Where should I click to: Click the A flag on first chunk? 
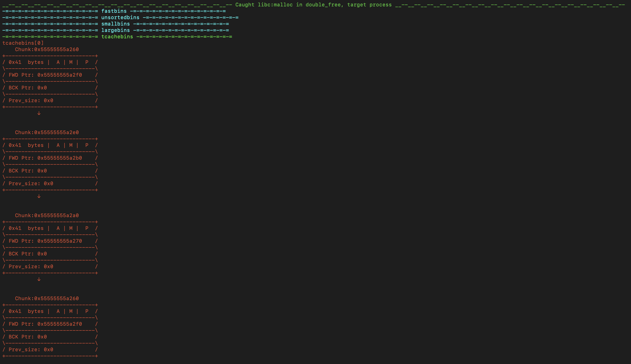[x=58, y=62]
